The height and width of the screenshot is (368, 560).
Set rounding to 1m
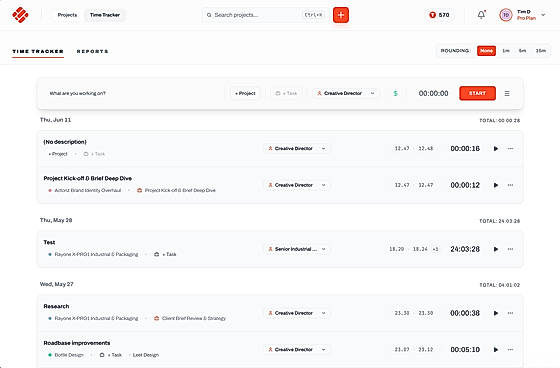point(506,51)
